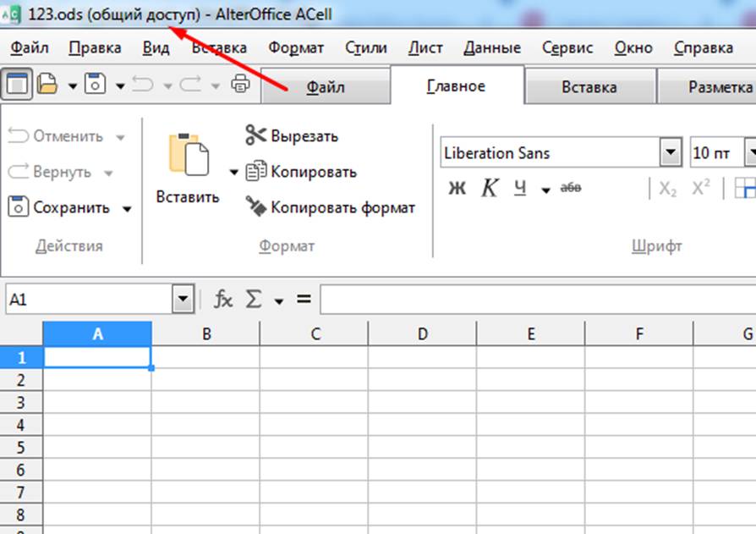Open the Вид menu
Image resolution: width=756 pixels, height=534 pixels.
156,47
